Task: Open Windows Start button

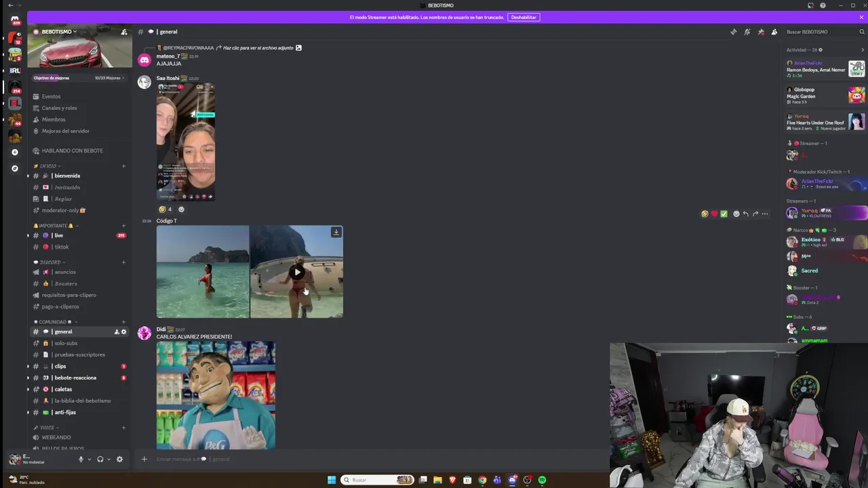Action: 332,480
